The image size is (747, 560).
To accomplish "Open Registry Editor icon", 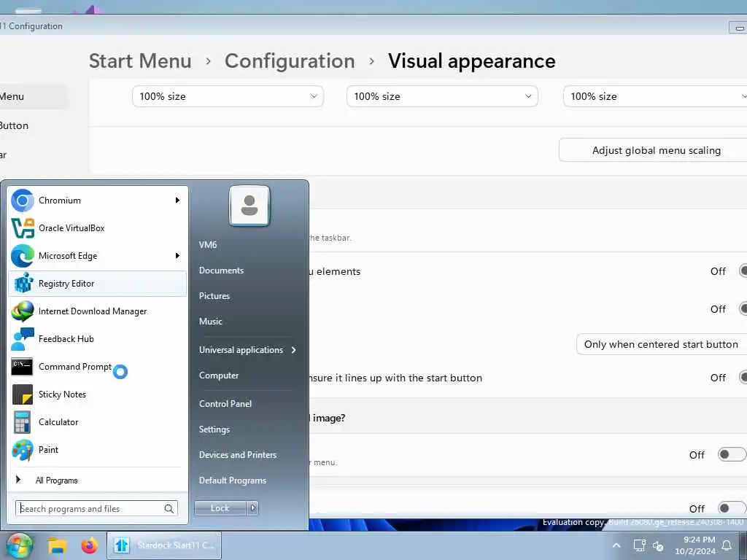I will point(23,284).
